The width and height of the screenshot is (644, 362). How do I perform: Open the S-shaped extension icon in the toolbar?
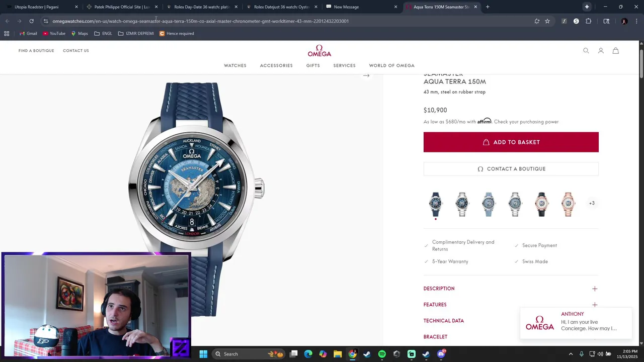tap(576, 21)
